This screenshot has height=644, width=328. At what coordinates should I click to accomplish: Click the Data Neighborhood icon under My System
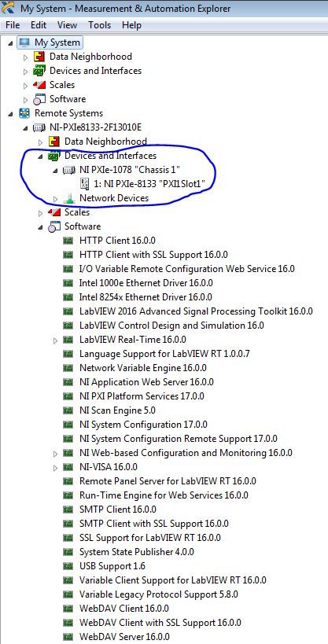coord(39,57)
